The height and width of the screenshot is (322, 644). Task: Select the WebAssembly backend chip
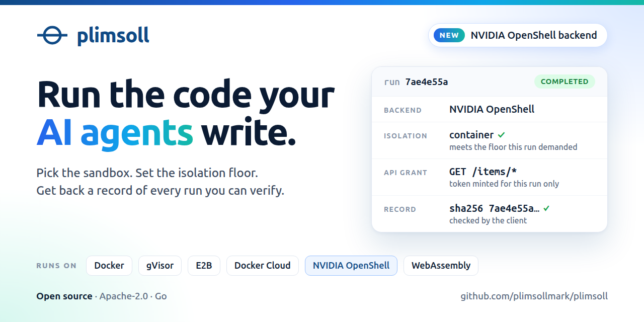point(441,266)
